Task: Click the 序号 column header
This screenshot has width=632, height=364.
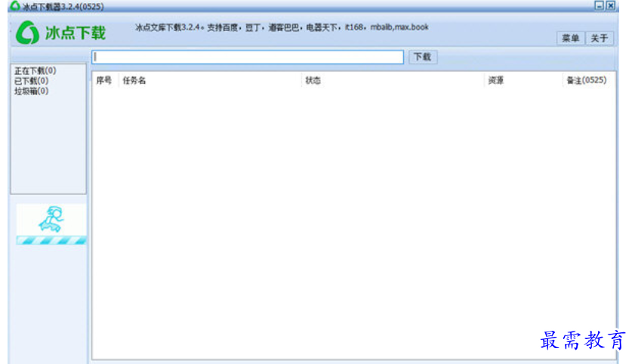Action: click(x=104, y=80)
